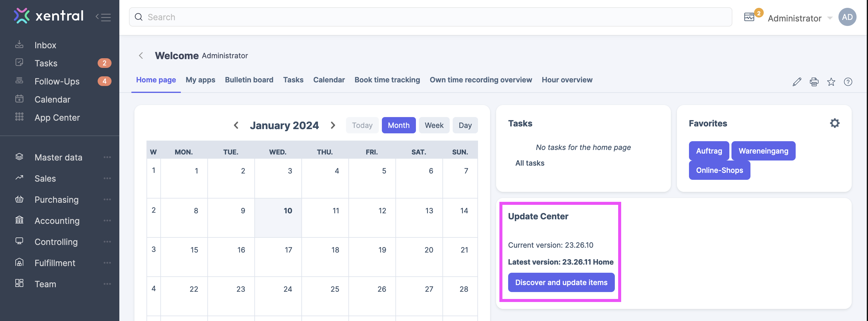Expand Purchasing options dots

(107, 199)
